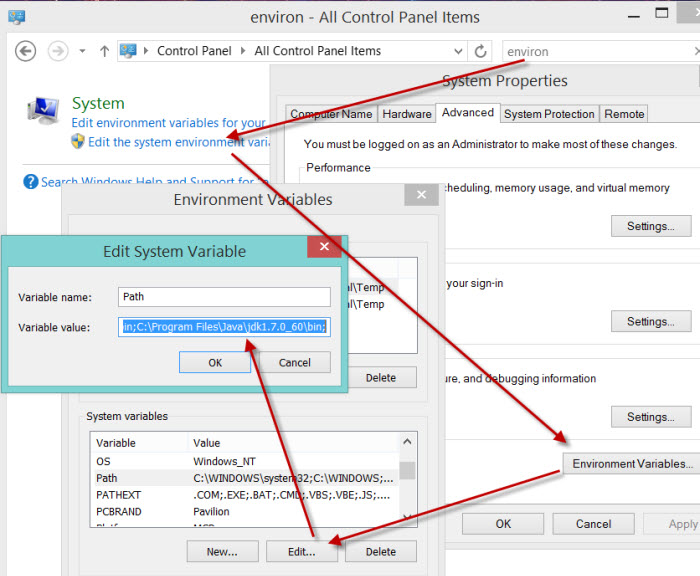This screenshot has height=576, width=700.
Task: Click the blue help question mark icon
Action: 31,182
